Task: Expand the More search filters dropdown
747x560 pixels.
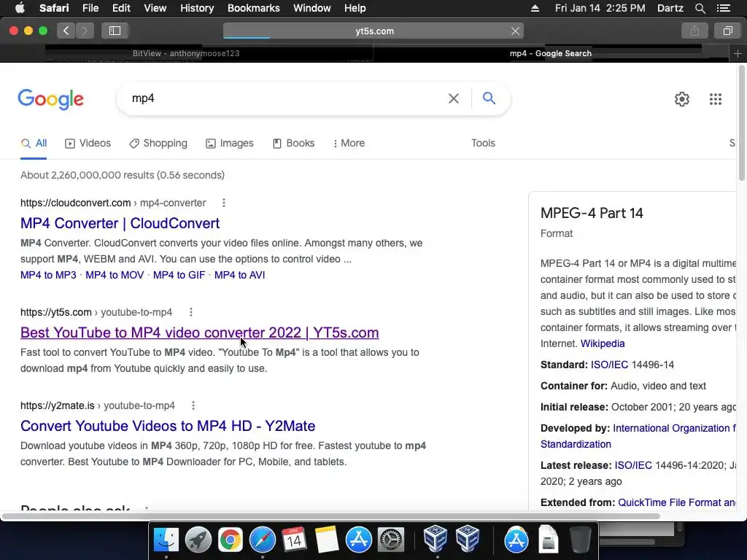Action: 349,144
